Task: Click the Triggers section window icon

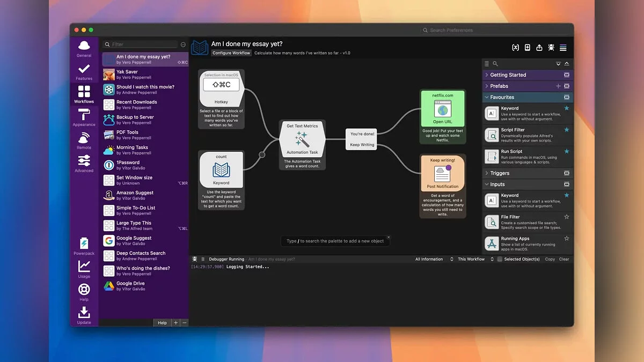Action: [567, 173]
